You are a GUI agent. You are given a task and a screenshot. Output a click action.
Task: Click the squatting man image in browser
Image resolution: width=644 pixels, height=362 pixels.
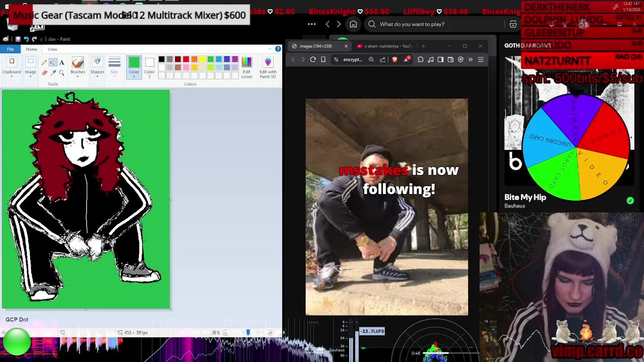pos(386,207)
